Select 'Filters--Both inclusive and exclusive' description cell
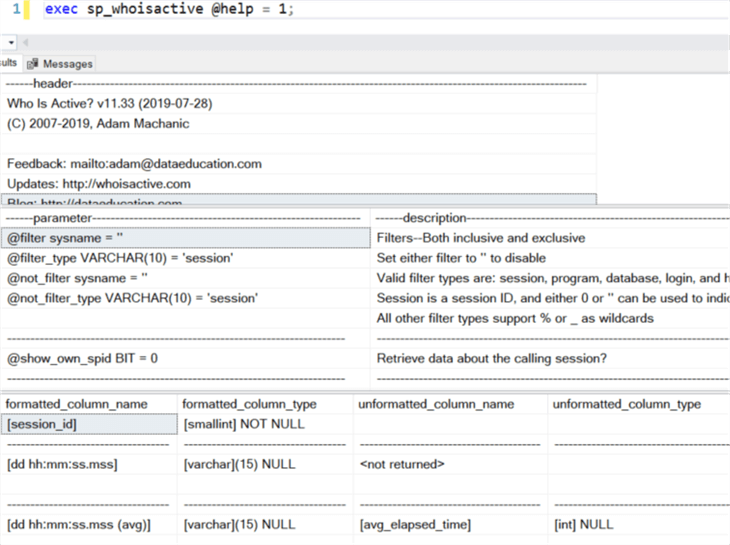Image resolution: width=730 pixels, height=545 pixels. (550, 238)
